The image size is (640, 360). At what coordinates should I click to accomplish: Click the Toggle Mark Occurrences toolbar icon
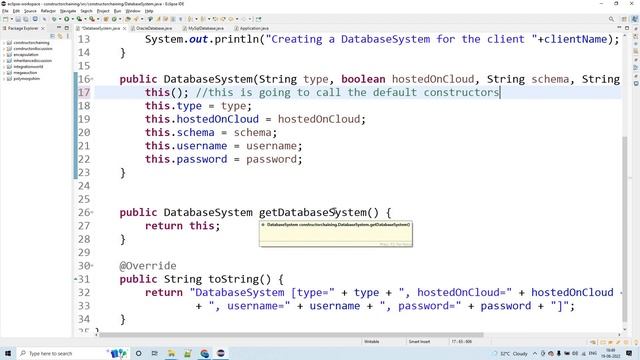(x=158, y=19)
